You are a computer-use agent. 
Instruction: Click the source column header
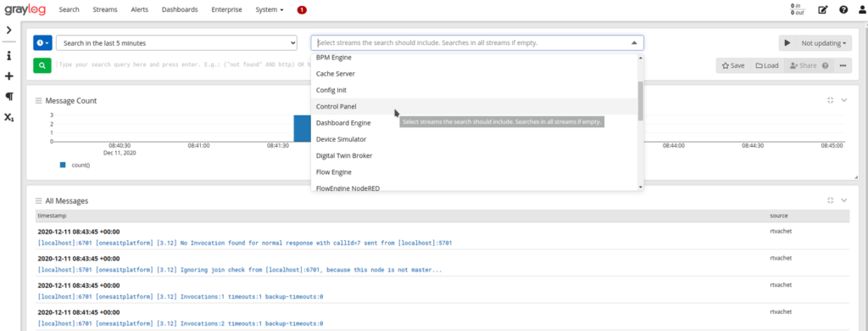778,215
